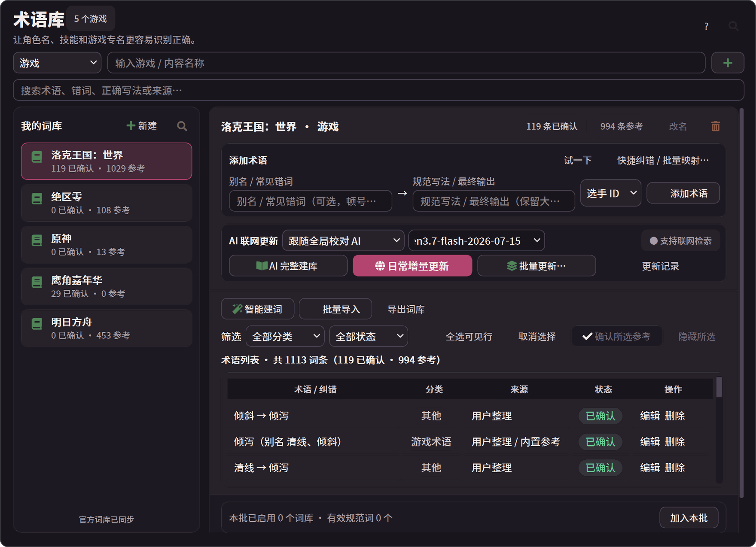Click 加入本批 button
Image resolution: width=756 pixels, height=547 pixels.
689,518
